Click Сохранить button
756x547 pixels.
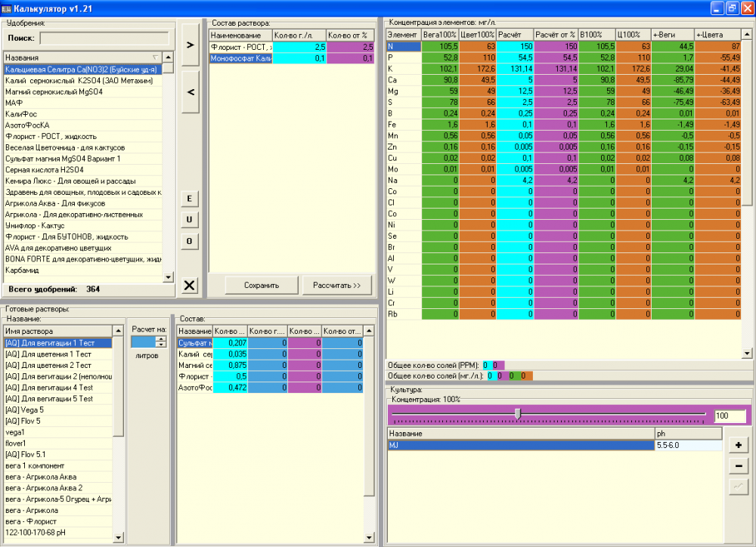click(262, 286)
